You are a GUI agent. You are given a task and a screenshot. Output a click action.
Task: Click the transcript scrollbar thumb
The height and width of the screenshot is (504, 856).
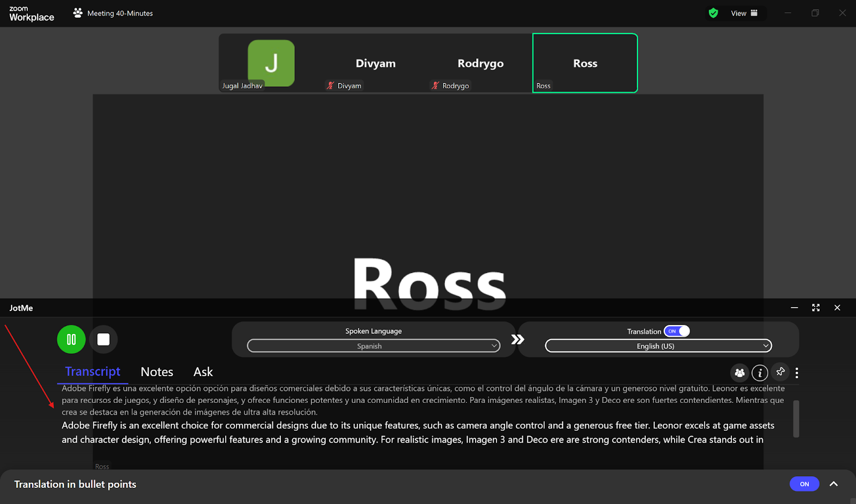pos(796,418)
